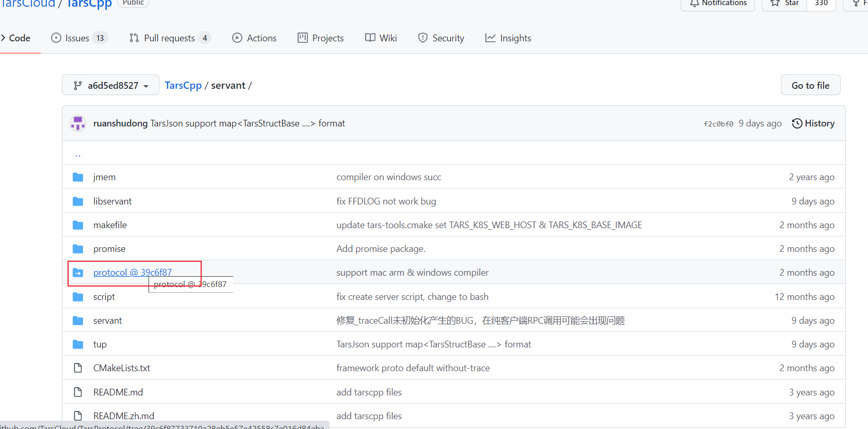Open the 'update tars-tools.cmake' commit message
868x429 pixels.
489,225
